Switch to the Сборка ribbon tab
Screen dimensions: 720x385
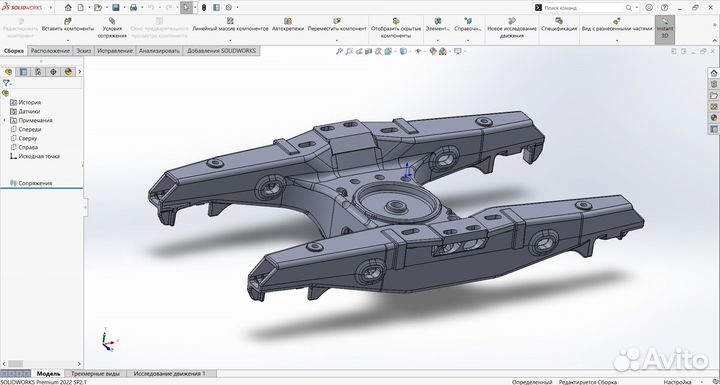[14, 51]
